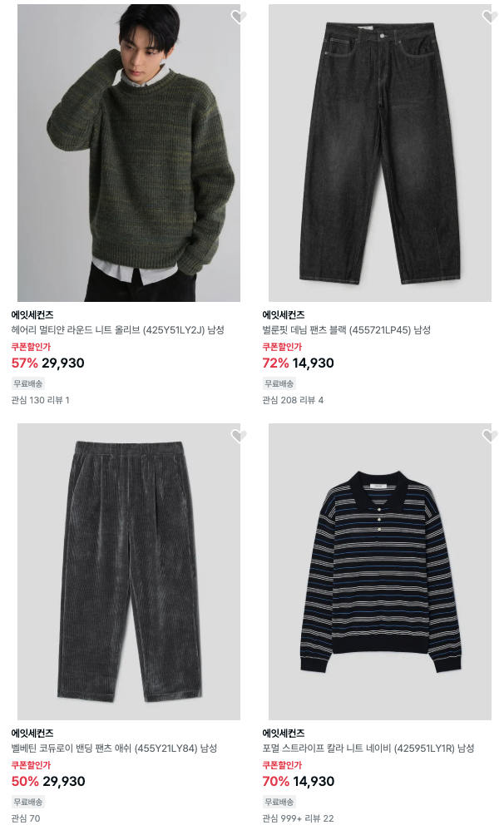The height and width of the screenshot is (835, 504).
Task: Open 헤어리 멀티얀 라운드 니트 올리브 title link
Action: point(118,330)
